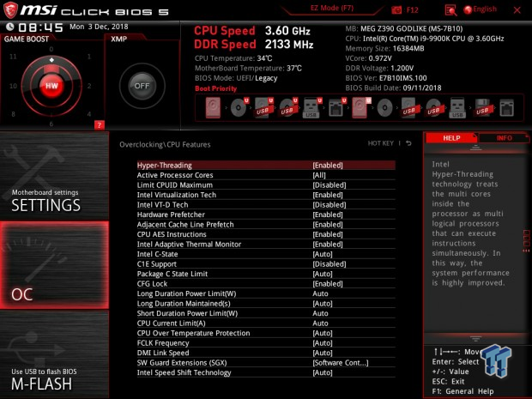Open the SETTINGS motherboard section
This screenshot has width=532, height=399.
click(54, 176)
